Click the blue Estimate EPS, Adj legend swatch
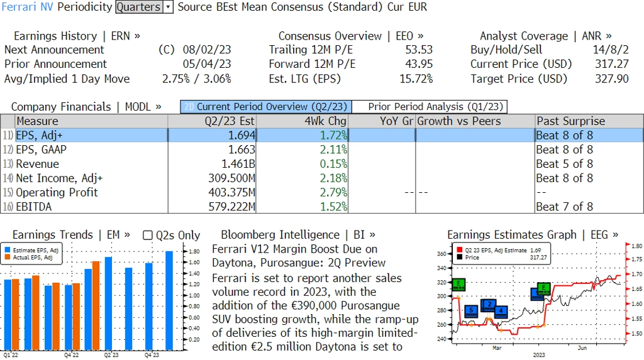Screen dimensions: 644x360 coord(8,250)
